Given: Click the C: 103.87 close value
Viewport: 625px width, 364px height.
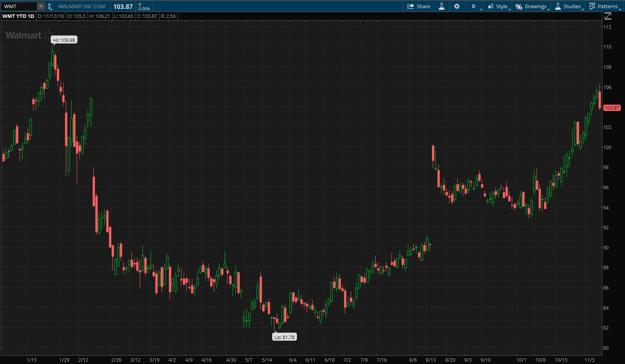Looking at the screenshot, I should pyautogui.click(x=146, y=16).
